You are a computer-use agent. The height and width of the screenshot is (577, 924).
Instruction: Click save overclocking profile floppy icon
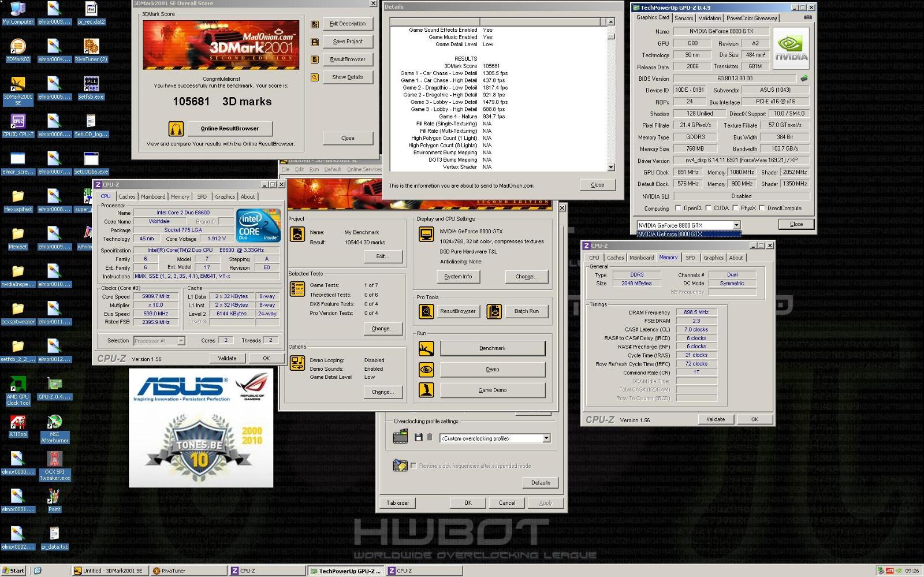pos(419,438)
